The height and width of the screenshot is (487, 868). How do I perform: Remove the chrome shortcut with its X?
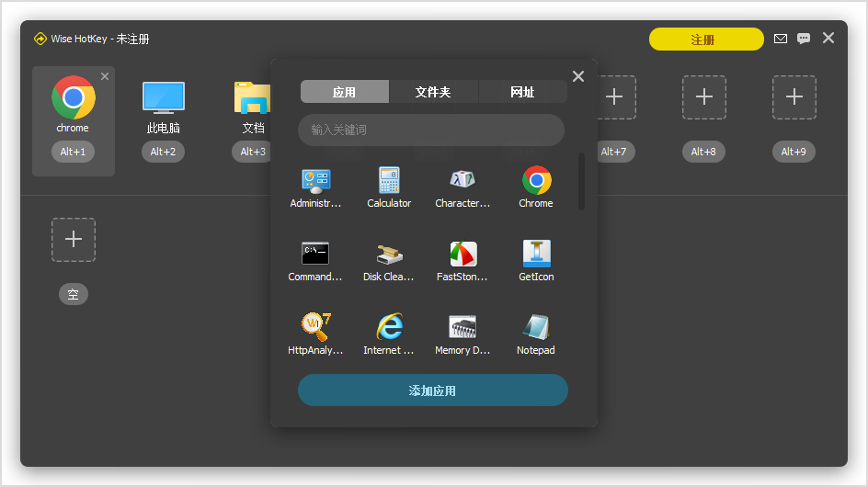[x=105, y=76]
